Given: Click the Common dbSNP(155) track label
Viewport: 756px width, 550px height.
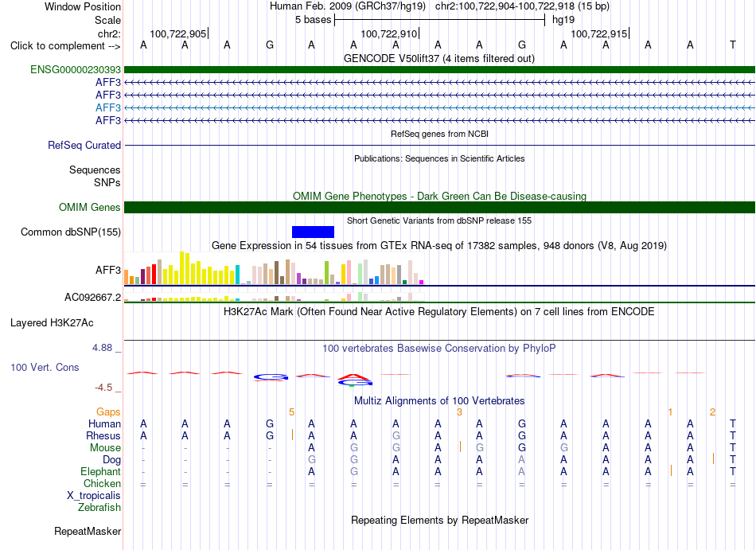Looking at the screenshot, I should click(71, 232).
